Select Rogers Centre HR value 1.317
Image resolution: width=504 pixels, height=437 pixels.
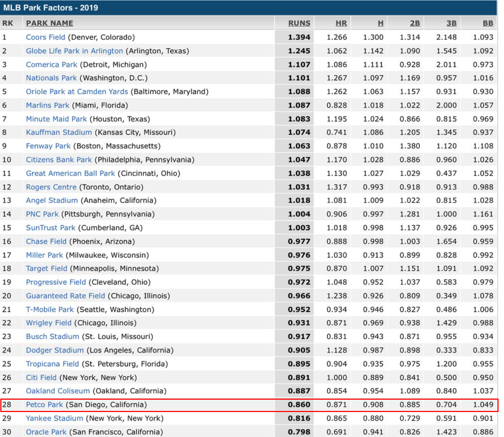click(337, 187)
